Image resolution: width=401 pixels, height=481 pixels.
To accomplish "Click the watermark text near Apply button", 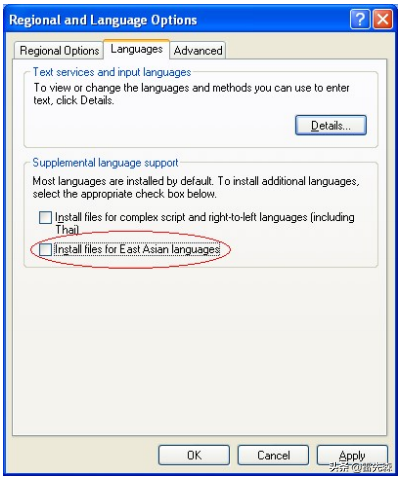I will [361, 467].
